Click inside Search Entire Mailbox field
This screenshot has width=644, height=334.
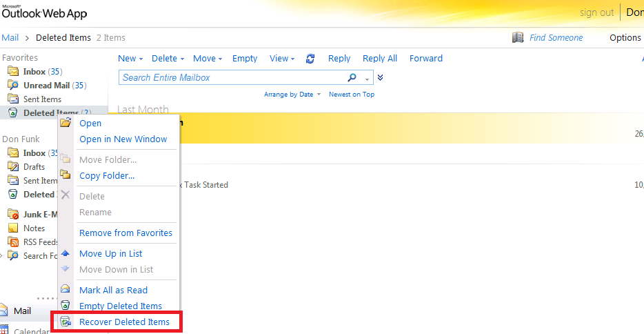click(231, 78)
